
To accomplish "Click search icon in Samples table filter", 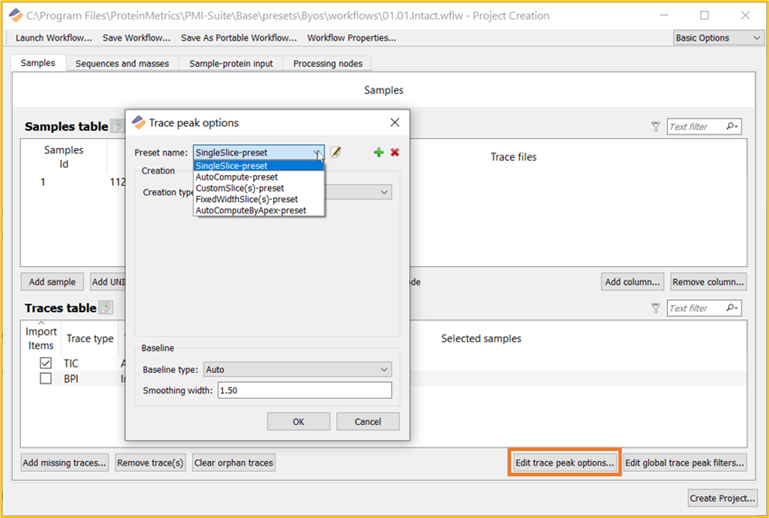I will tap(731, 127).
